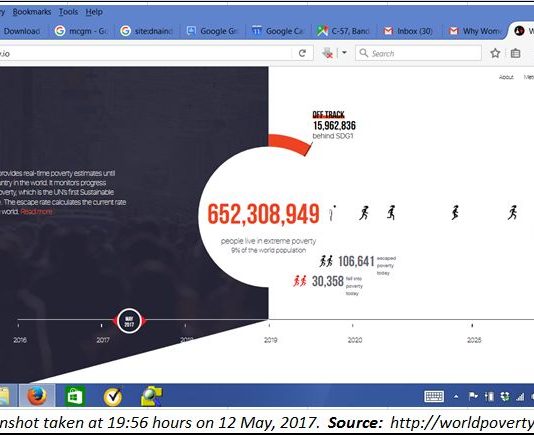Open the Windows Store taskbar icon

coord(75,396)
